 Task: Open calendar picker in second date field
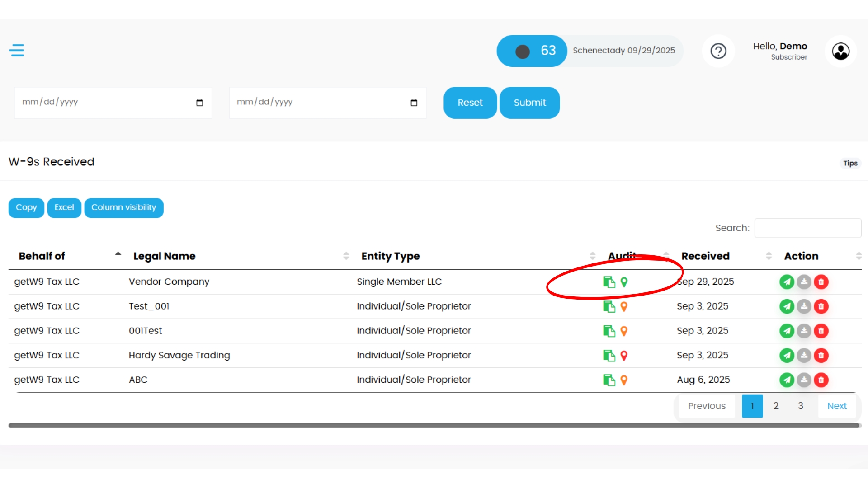[x=414, y=103]
